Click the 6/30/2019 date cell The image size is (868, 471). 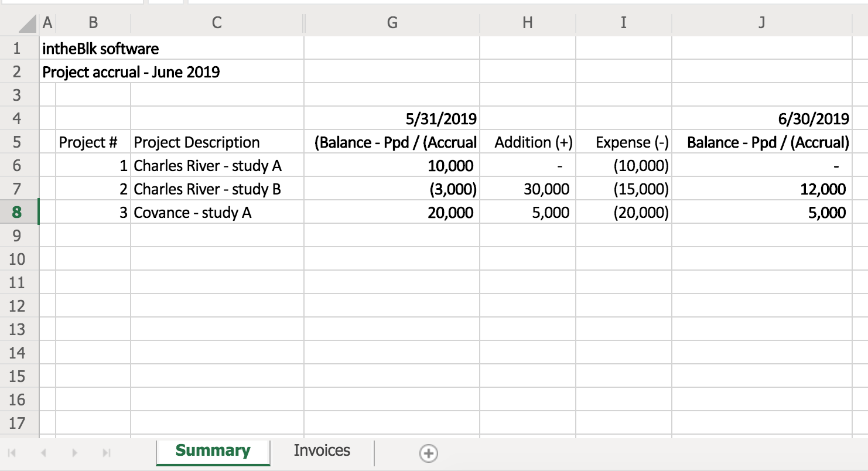click(762, 118)
